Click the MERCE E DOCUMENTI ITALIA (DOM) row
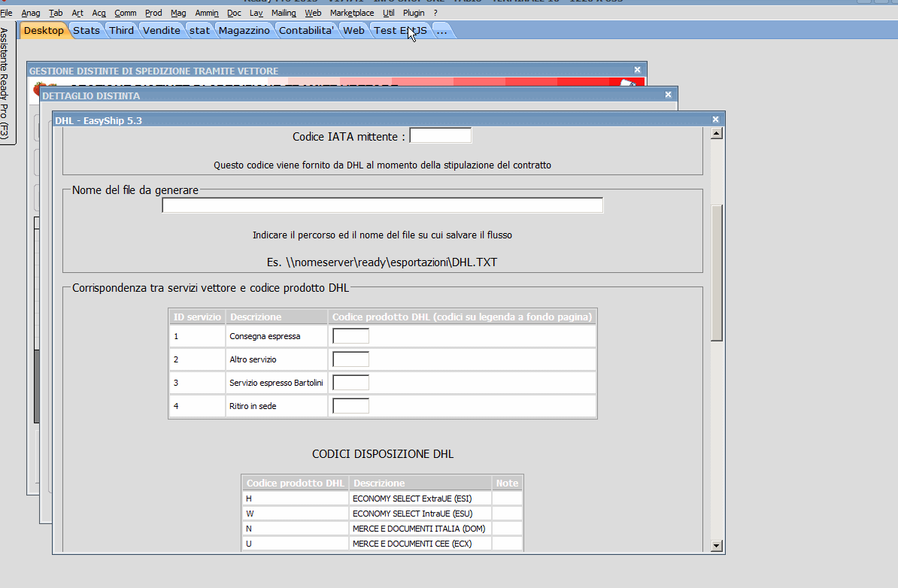This screenshot has height=588, width=898. tap(383, 529)
